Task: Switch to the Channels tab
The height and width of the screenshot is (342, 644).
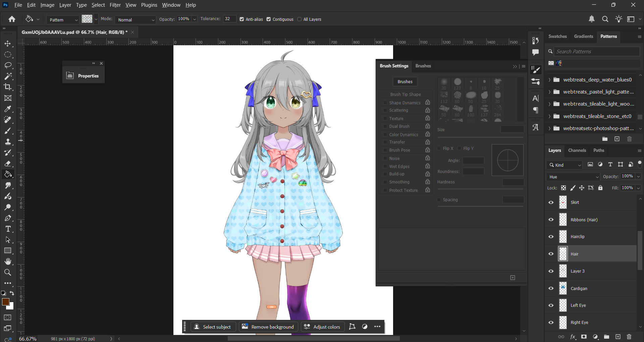Action: click(x=577, y=150)
